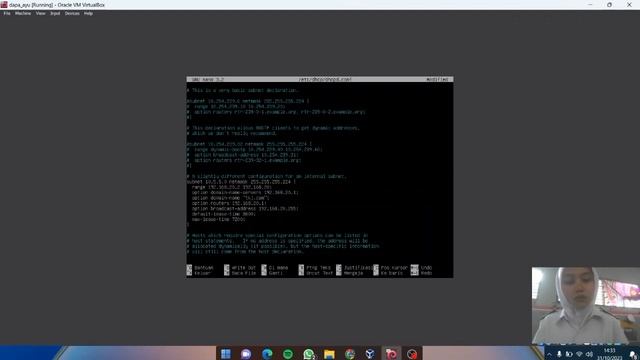640x360 pixels.
Task: Open Google Chrome from taskbar
Action: point(350,353)
